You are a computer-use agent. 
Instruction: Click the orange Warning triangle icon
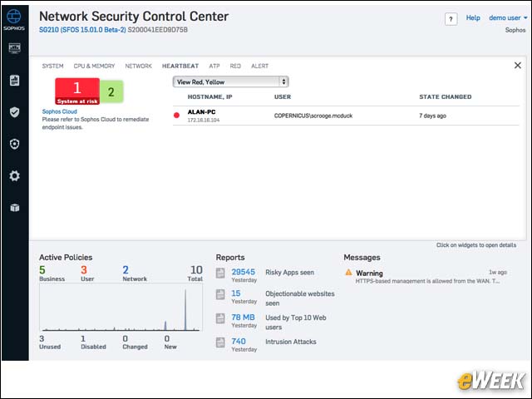click(x=348, y=272)
